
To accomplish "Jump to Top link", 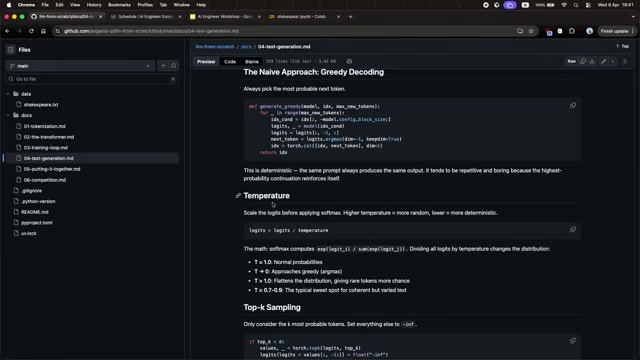I will [x=622, y=46].
